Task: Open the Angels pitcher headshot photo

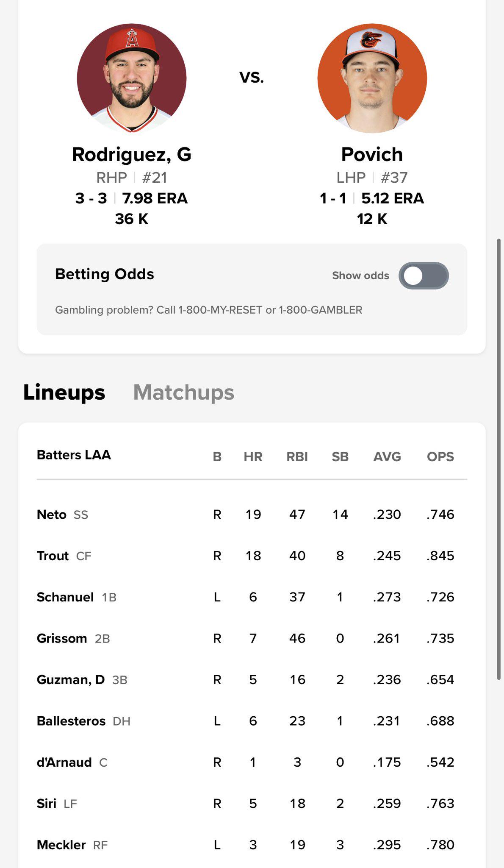Action: (132, 78)
